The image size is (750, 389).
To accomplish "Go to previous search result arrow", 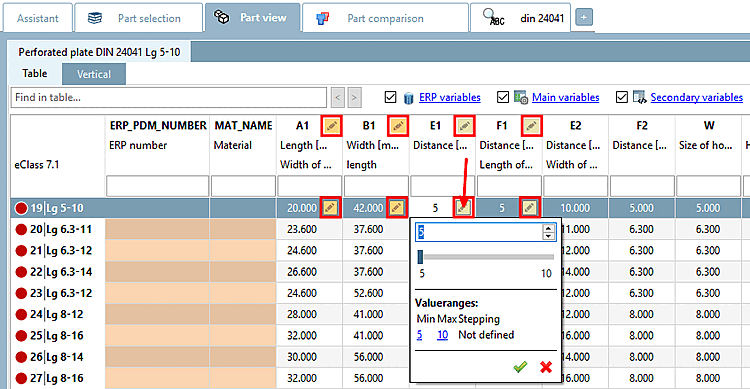I will [x=338, y=98].
